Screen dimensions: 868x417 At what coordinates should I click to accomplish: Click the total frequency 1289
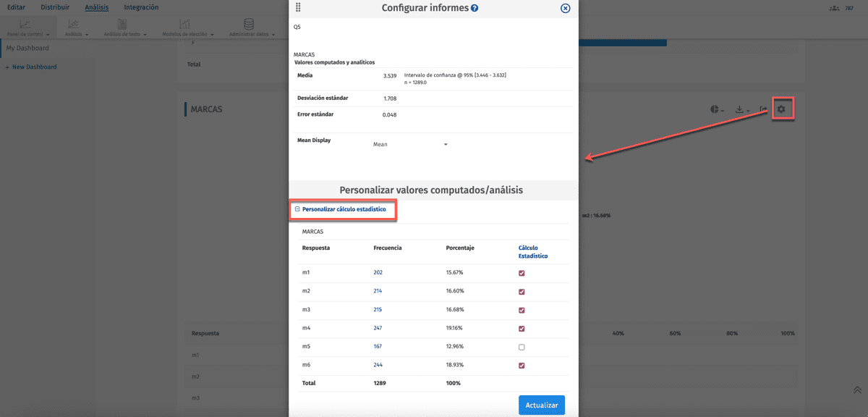coord(380,383)
